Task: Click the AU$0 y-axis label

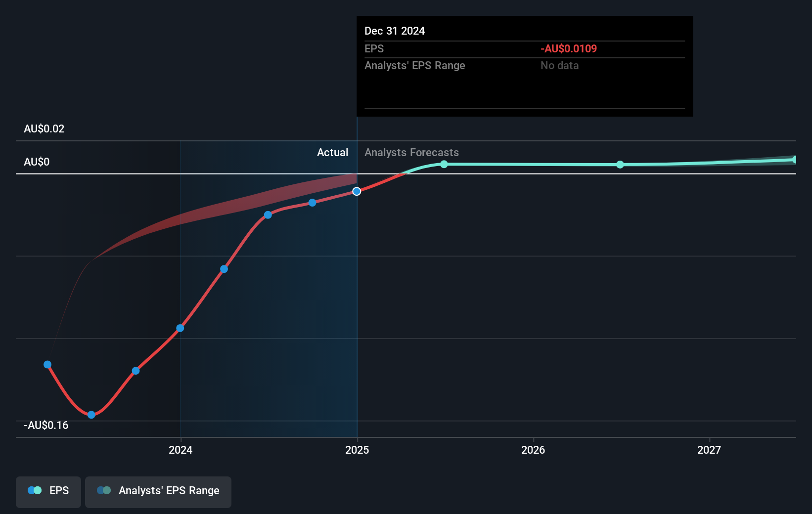Action: 37,162
